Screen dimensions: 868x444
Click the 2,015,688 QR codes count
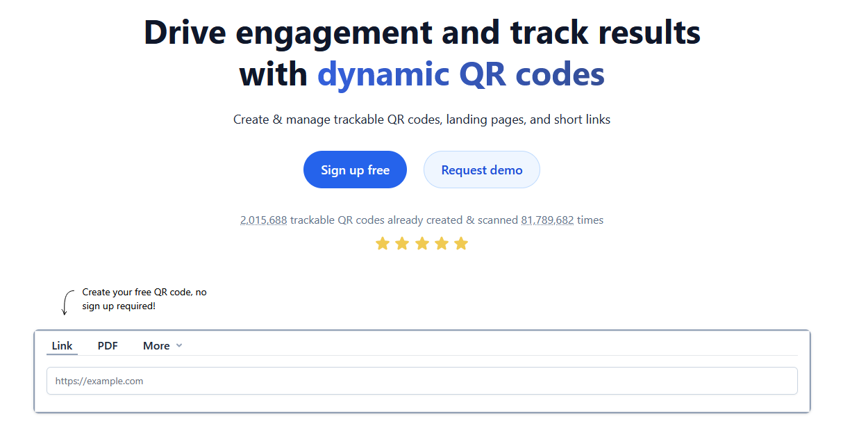(264, 220)
